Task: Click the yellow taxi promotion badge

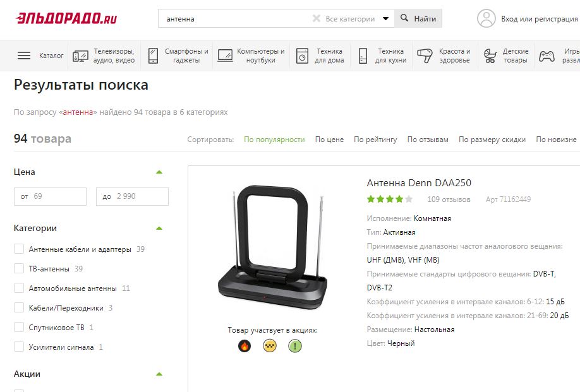Action: [270, 346]
